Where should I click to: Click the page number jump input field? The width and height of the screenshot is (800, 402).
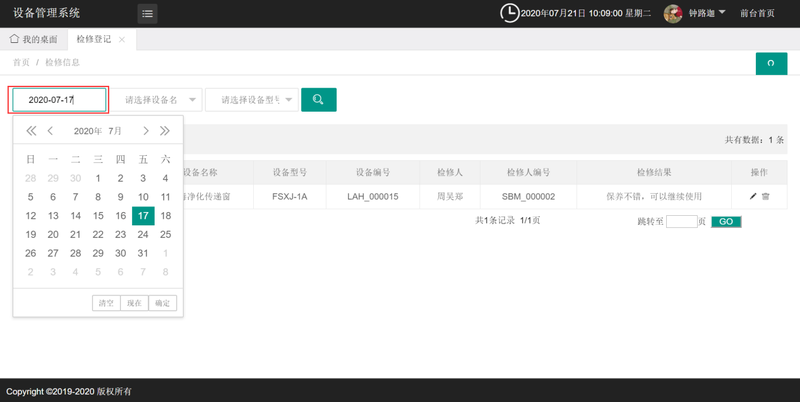click(681, 221)
